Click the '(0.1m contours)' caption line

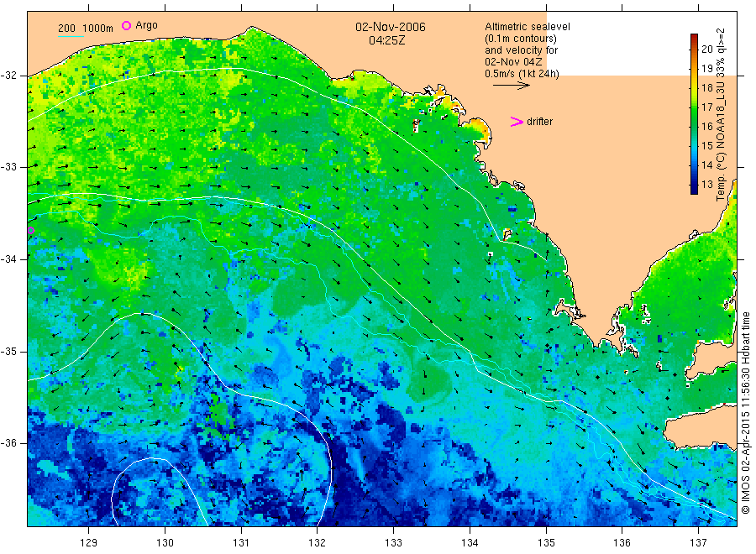[521, 39]
